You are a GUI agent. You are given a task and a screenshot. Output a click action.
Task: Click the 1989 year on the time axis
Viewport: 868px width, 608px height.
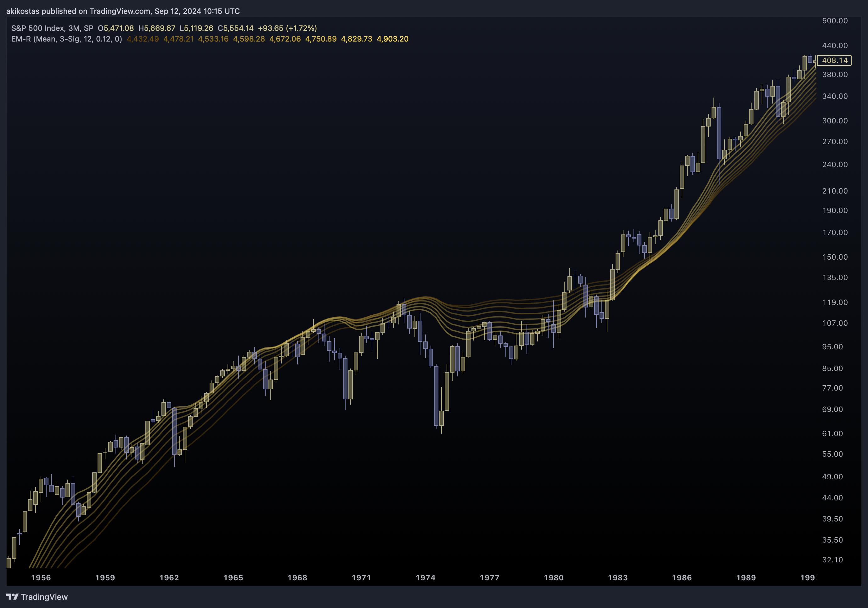(x=746, y=578)
